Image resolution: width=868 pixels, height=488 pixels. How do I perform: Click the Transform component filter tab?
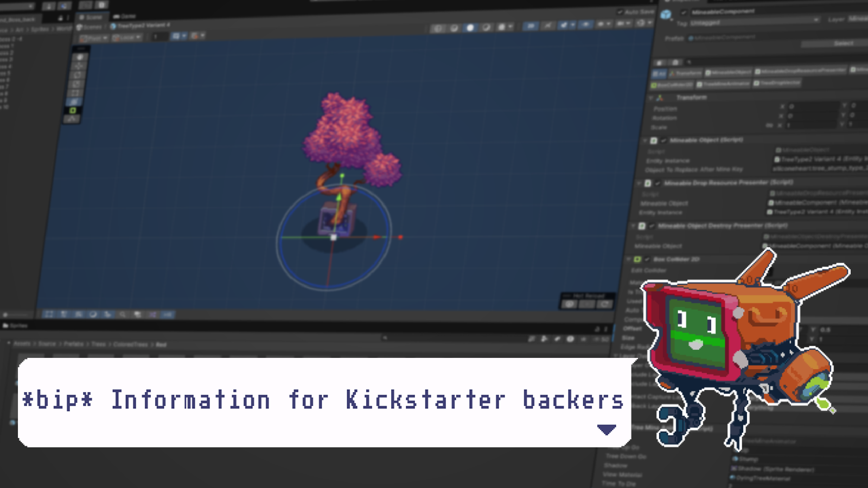(686, 73)
